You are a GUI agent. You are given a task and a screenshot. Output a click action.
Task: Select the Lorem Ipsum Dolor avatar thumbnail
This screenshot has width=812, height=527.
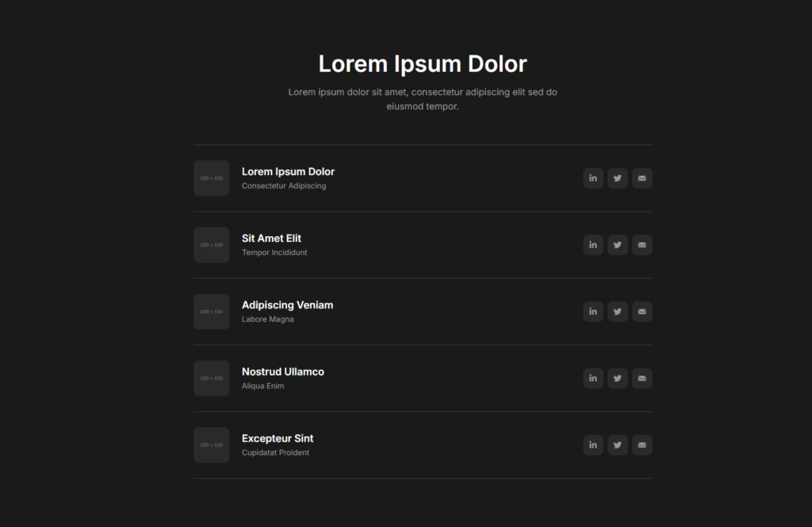coord(211,178)
